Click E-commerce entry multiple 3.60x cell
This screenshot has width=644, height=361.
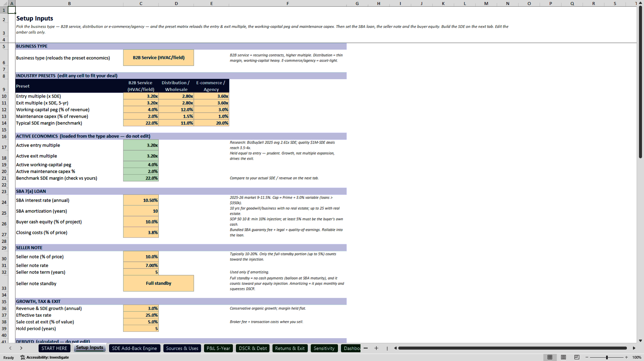[x=211, y=96]
